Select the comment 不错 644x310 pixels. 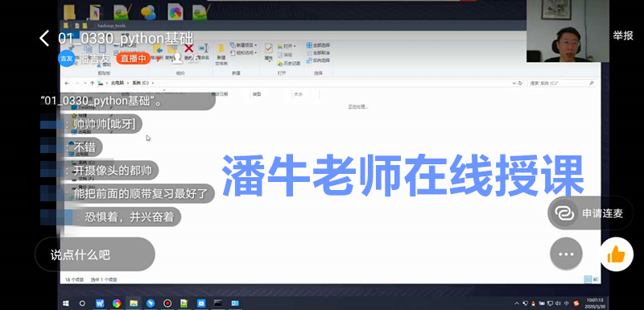tap(85, 147)
